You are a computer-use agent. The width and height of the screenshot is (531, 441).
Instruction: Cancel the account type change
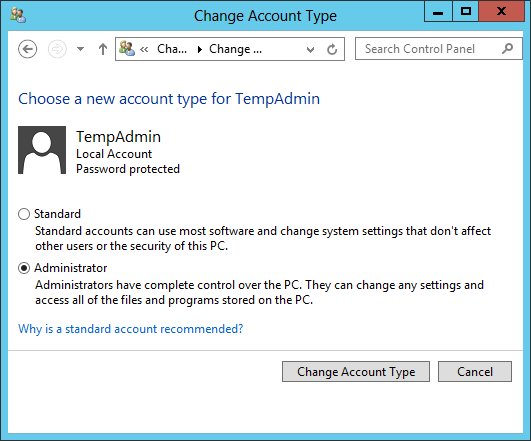pos(475,372)
